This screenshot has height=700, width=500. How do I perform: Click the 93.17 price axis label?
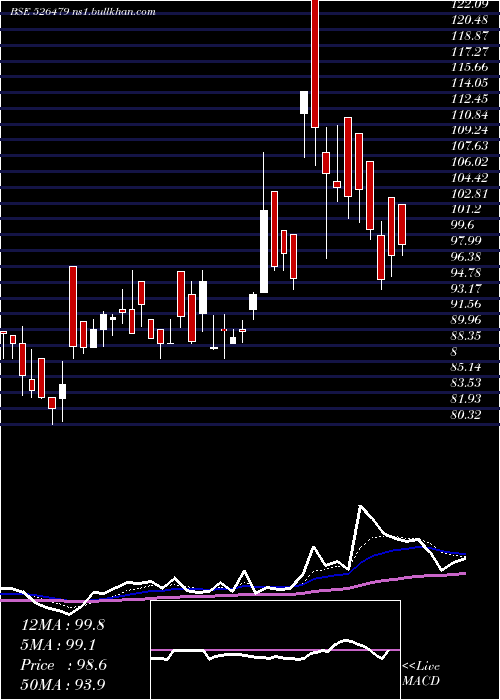[465, 288]
